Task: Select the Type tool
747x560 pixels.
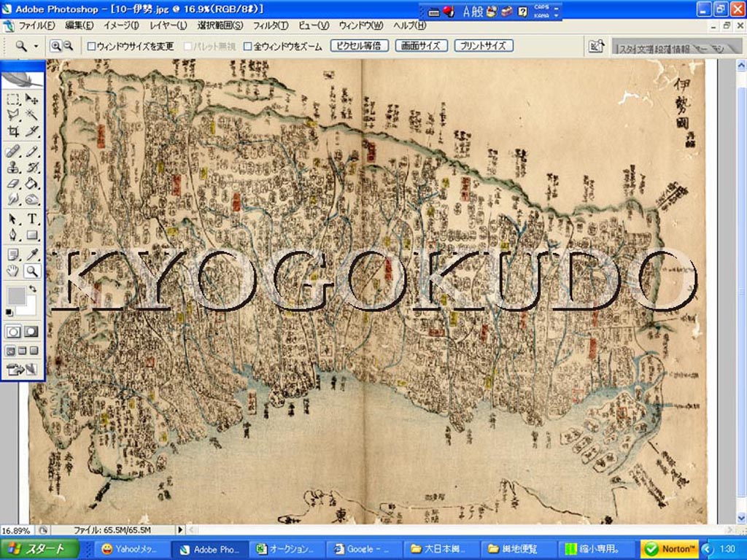Action: click(x=31, y=219)
